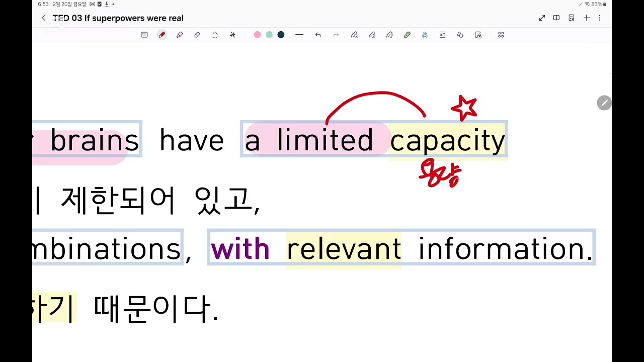This screenshot has width=644, height=362.
Task: Toggle the page lock icon
Action: [x=478, y=35]
